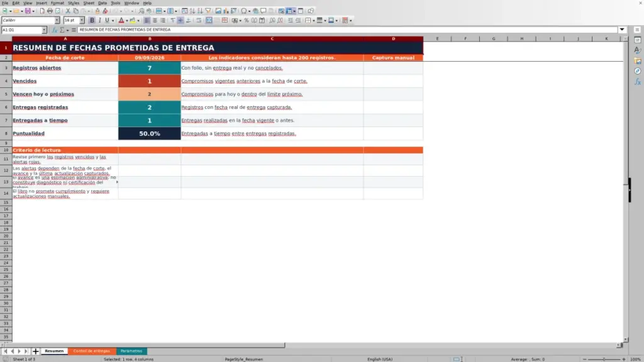Open the Data menu
Screen dimensions: 644x362
tap(103, 3)
